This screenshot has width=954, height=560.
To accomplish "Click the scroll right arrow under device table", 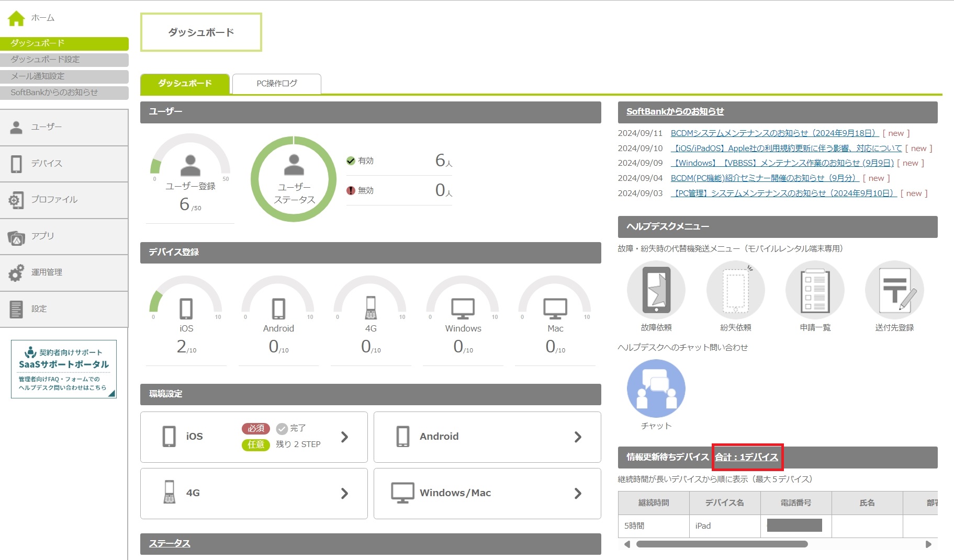I will [x=928, y=544].
